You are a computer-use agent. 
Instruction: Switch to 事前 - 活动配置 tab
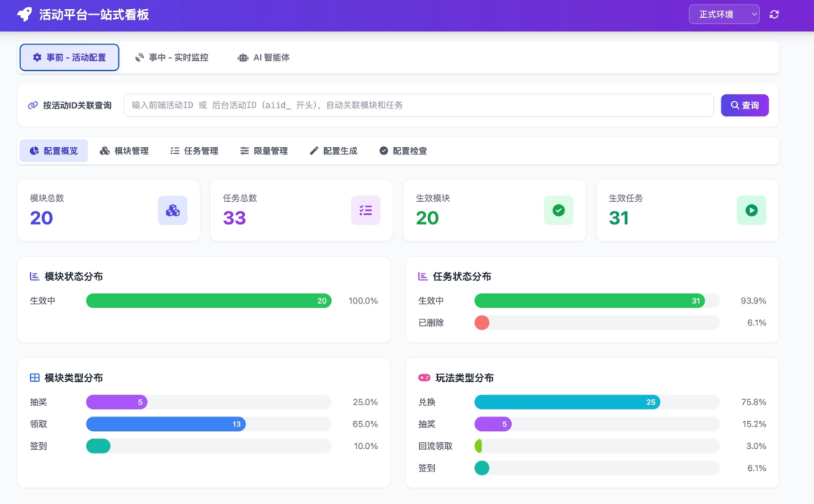coord(69,57)
